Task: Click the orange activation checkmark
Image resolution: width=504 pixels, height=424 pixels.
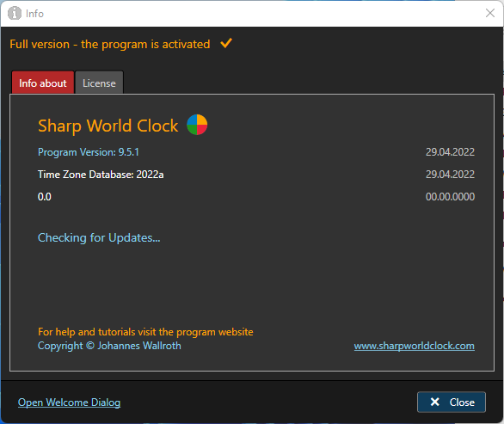Action: pyautogui.click(x=226, y=43)
